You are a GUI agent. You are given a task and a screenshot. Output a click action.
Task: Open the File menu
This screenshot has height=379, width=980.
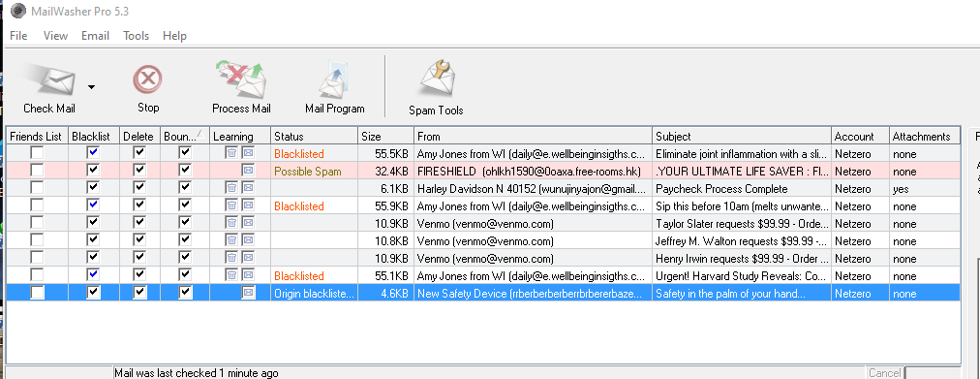[x=18, y=36]
